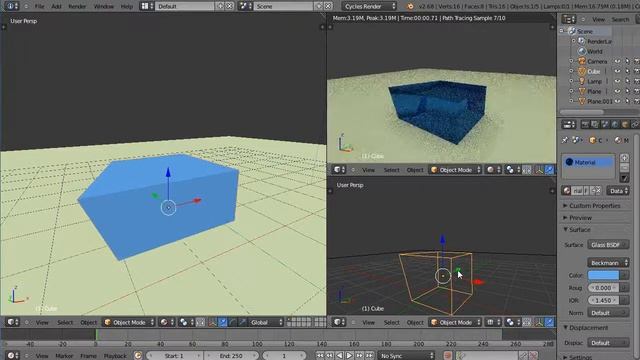The width and height of the screenshot is (640, 360).
Task: Toggle Plane.001 visibility eye in outliner
Action: pos(617,101)
